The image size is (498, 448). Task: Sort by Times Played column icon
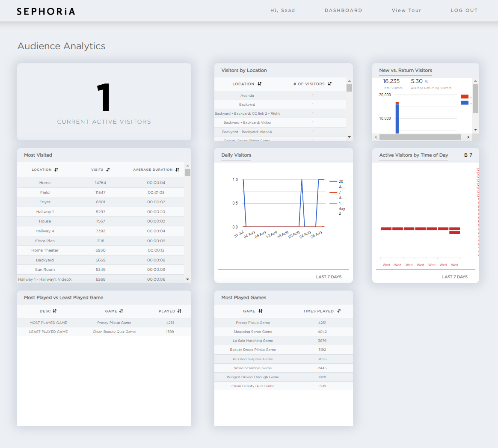tap(339, 311)
